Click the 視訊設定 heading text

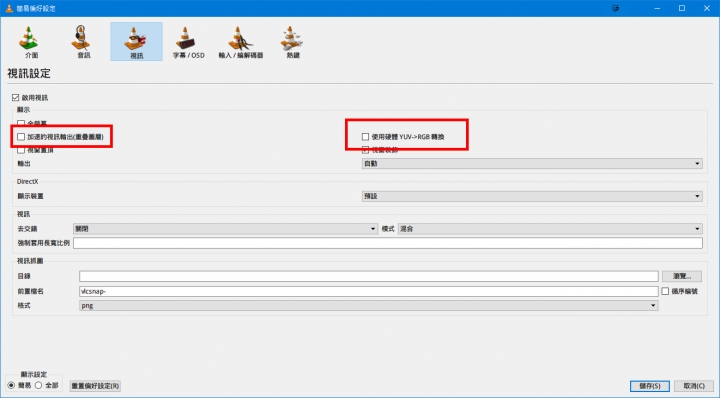click(29, 73)
